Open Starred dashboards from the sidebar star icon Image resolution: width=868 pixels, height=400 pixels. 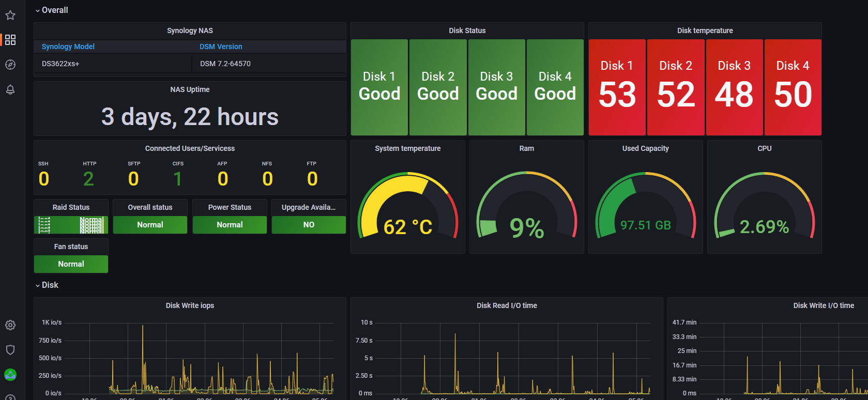click(x=10, y=15)
